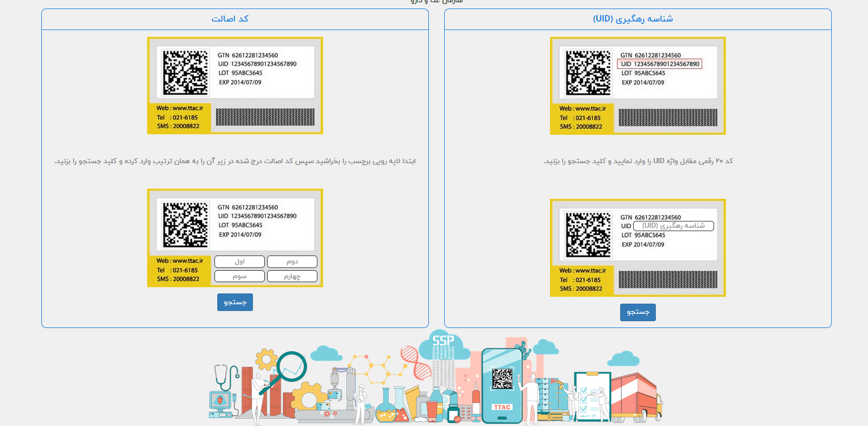Click the کد اصالت panel heading

point(230,19)
